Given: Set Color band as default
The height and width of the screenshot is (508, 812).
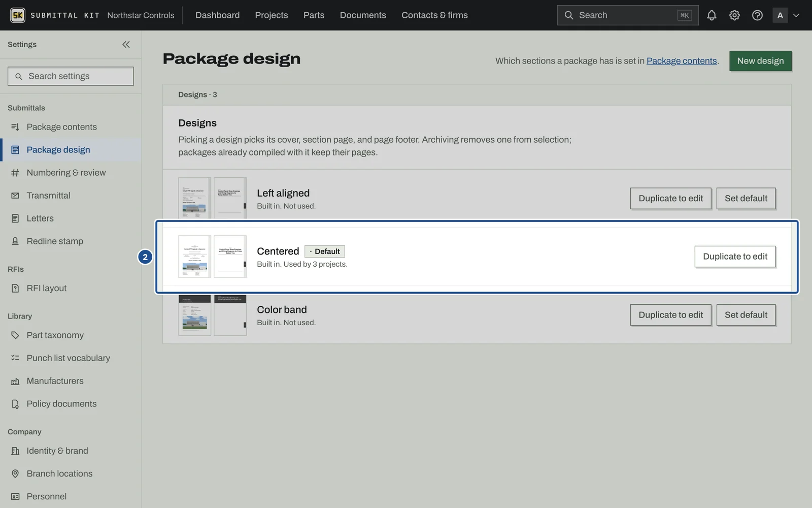Looking at the screenshot, I should pyautogui.click(x=746, y=315).
